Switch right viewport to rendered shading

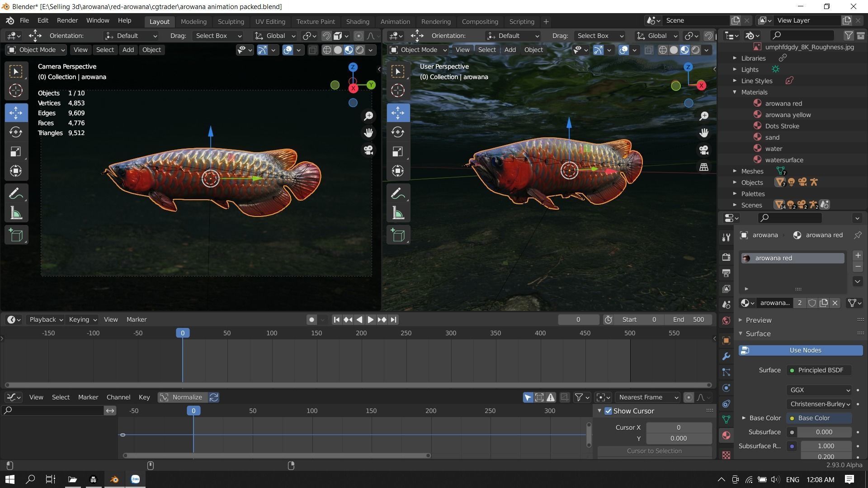click(x=696, y=50)
